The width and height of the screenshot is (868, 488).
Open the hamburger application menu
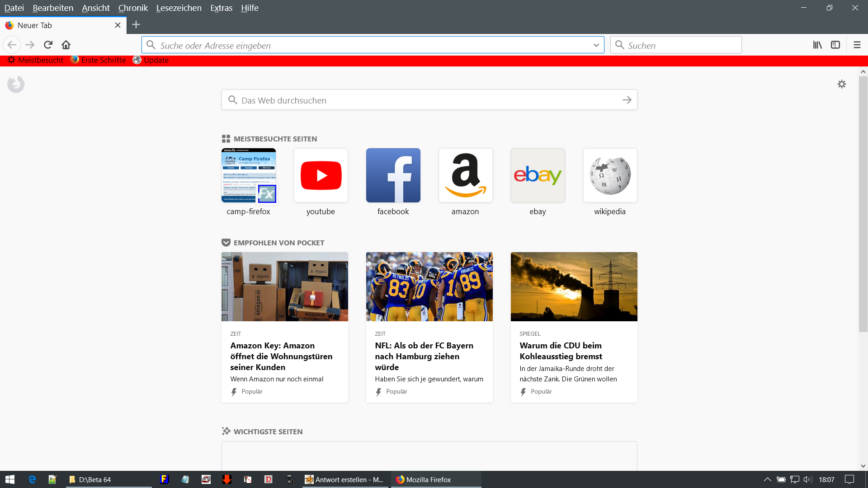[x=857, y=45]
